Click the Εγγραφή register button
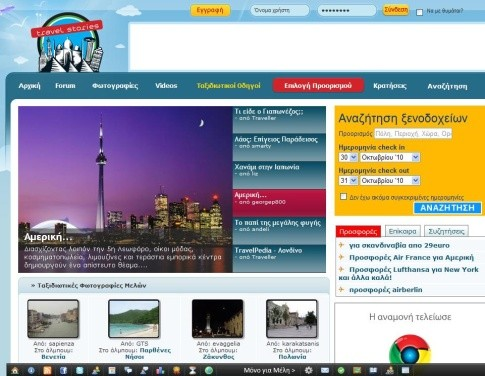485x376 pixels. [x=210, y=10]
